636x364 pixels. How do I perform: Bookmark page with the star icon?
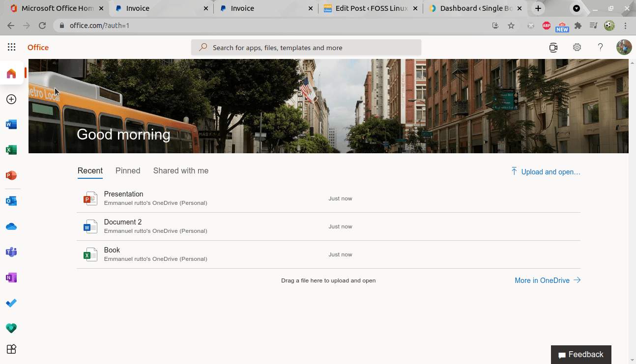[511, 26]
